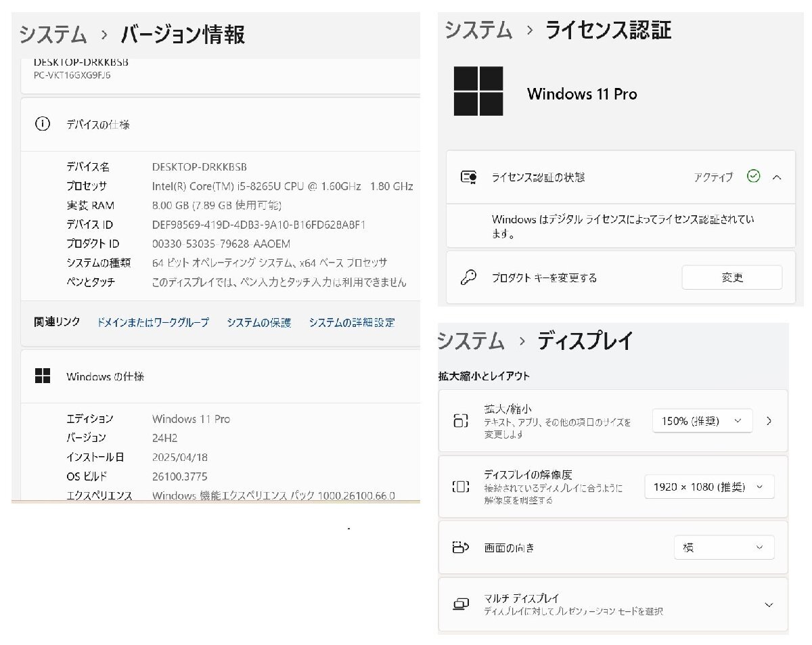Click the scale and layout resize icon
This screenshot has width=812, height=645.
[461, 420]
